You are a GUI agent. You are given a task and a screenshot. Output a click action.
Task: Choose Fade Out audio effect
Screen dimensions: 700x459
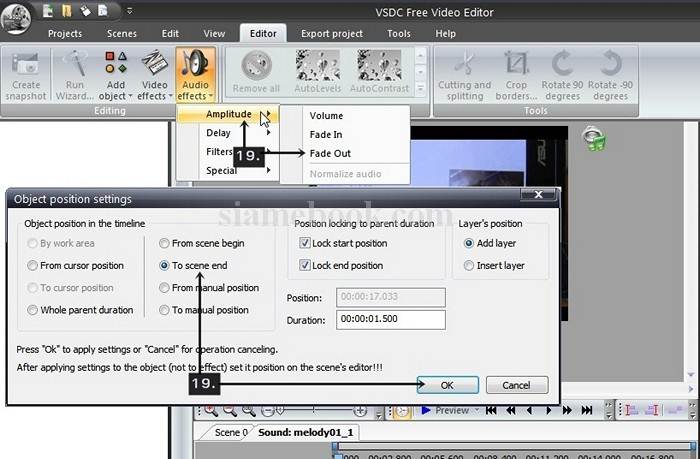click(345, 153)
